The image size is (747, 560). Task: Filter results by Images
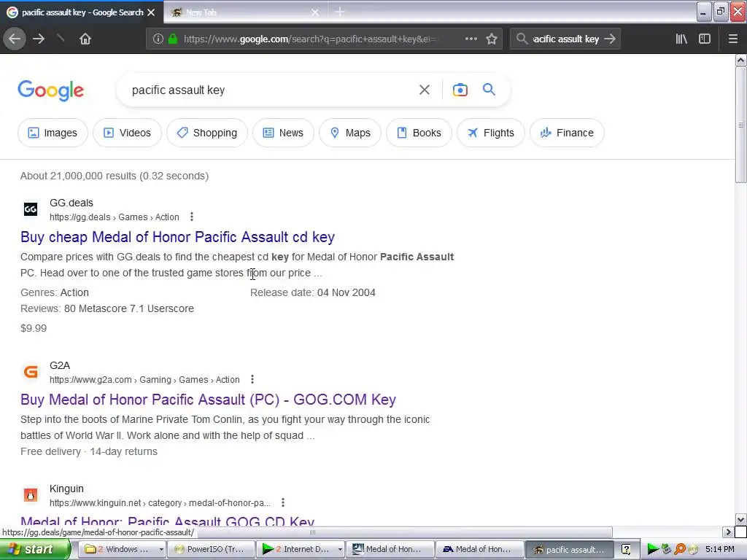[53, 133]
